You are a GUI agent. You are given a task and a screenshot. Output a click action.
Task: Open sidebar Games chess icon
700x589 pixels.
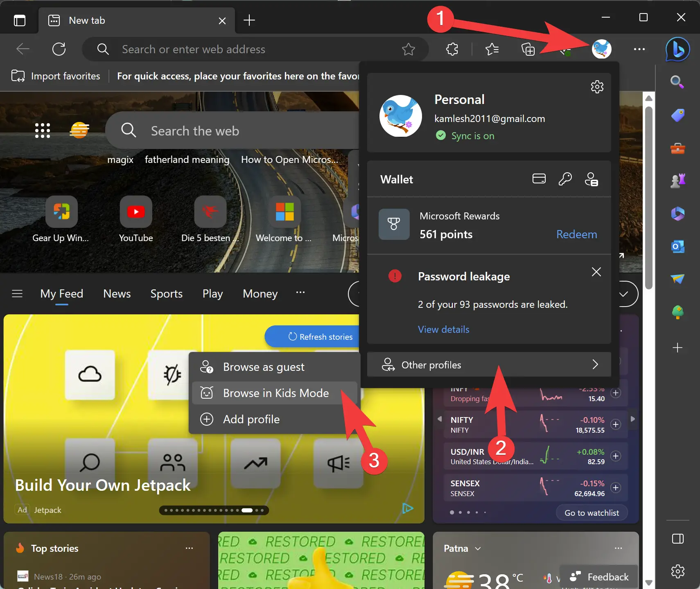677,181
